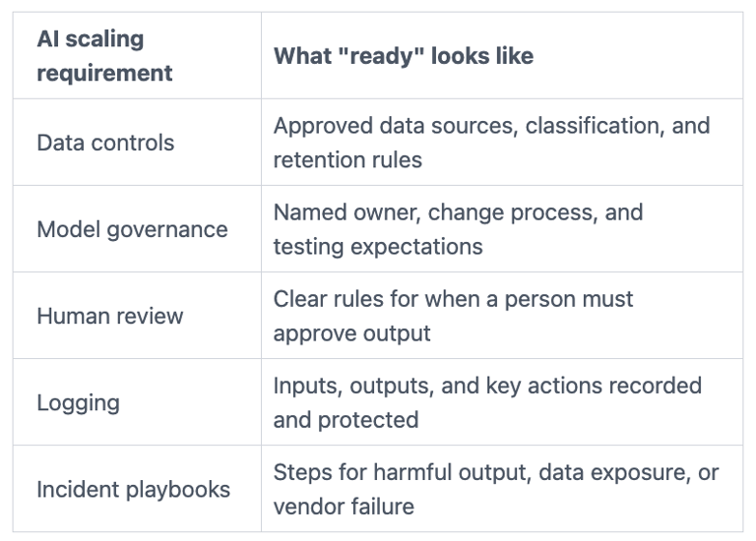Click the 'What "ready" looks like' header
The image size is (756, 541).
(404, 56)
